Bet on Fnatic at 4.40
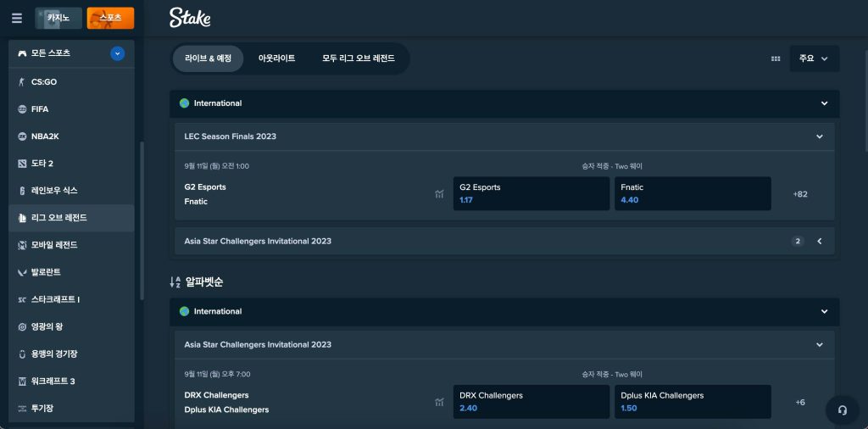The width and height of the screenshot is (868, 429). click(693, 194)
